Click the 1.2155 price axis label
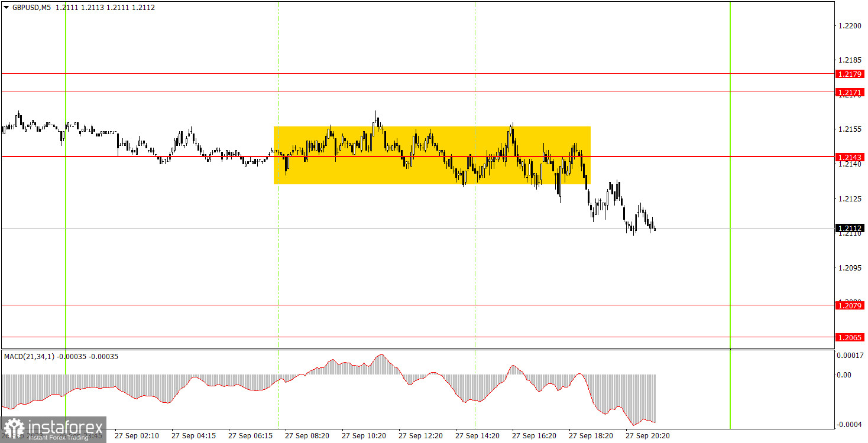868x443 pixels. (x=849, y=129)
